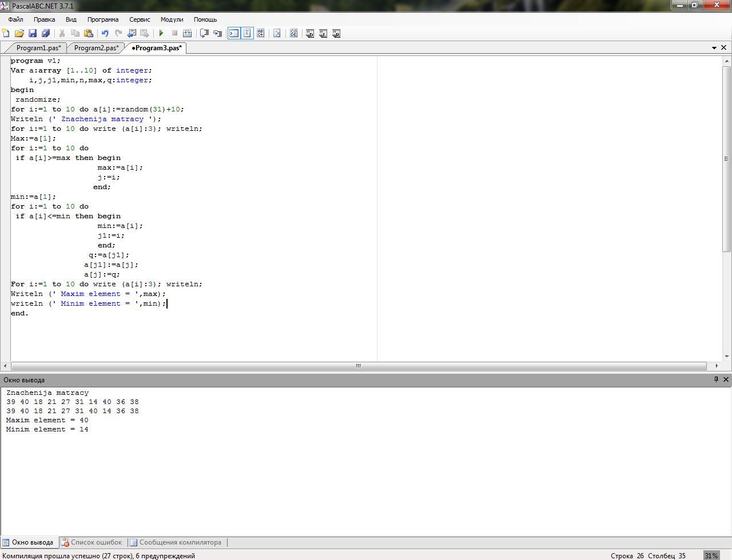Click the Open file folder icon
The image size is (732, 560).
[x=19, y=33]
